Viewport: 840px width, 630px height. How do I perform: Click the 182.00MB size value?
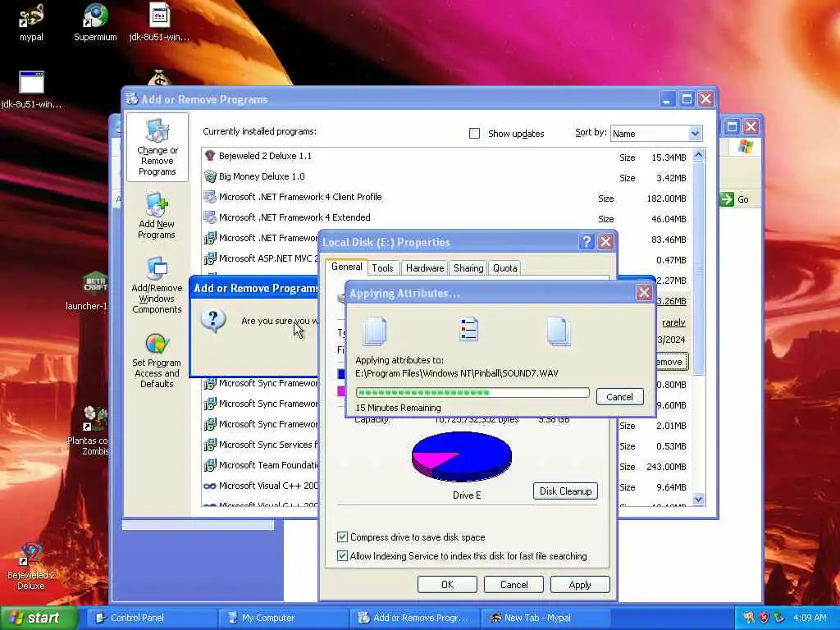[666, 199]
